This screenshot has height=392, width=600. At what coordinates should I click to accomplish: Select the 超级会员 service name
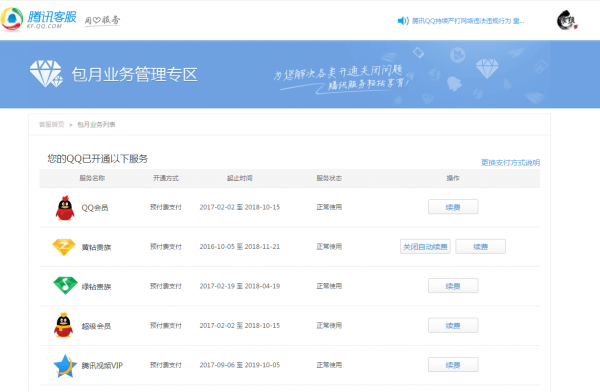pos(96,326)
